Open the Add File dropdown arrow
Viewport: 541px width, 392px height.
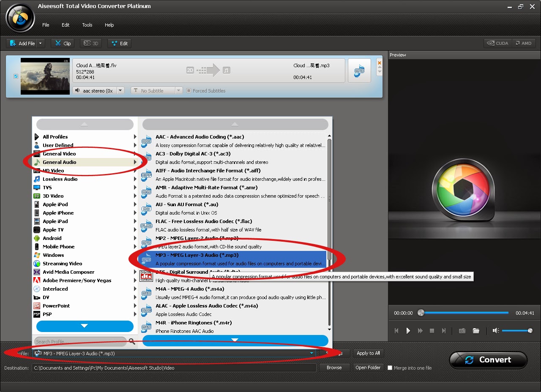41,43
